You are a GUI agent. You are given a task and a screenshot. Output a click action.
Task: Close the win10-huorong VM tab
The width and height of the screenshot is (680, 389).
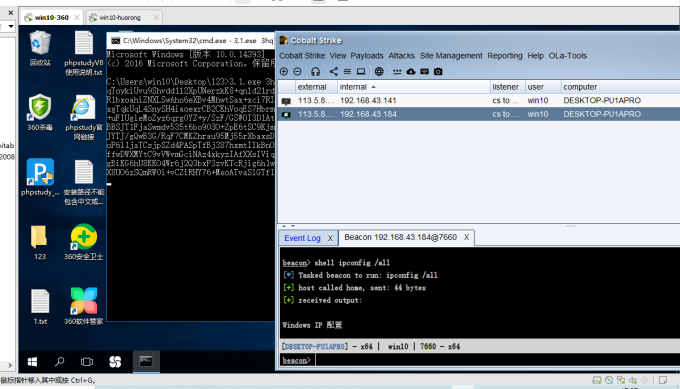click(x=156, y=17)
